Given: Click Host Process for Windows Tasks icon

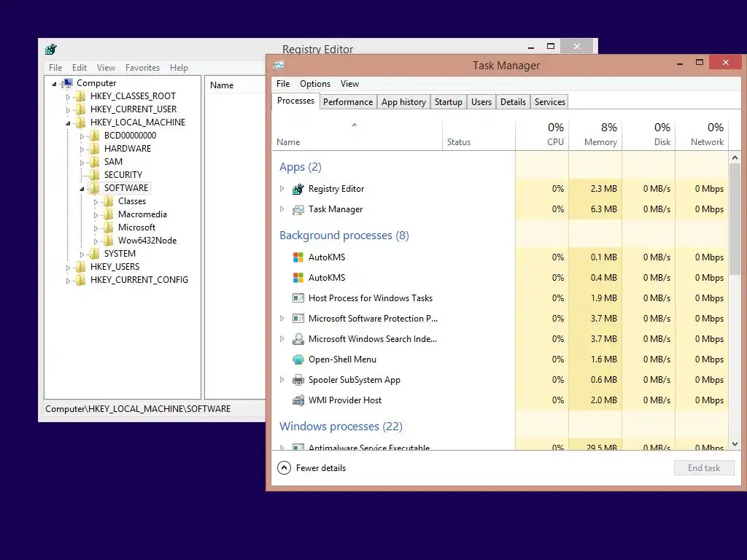Looking at the screenshot, I should [x=298, y=298].
